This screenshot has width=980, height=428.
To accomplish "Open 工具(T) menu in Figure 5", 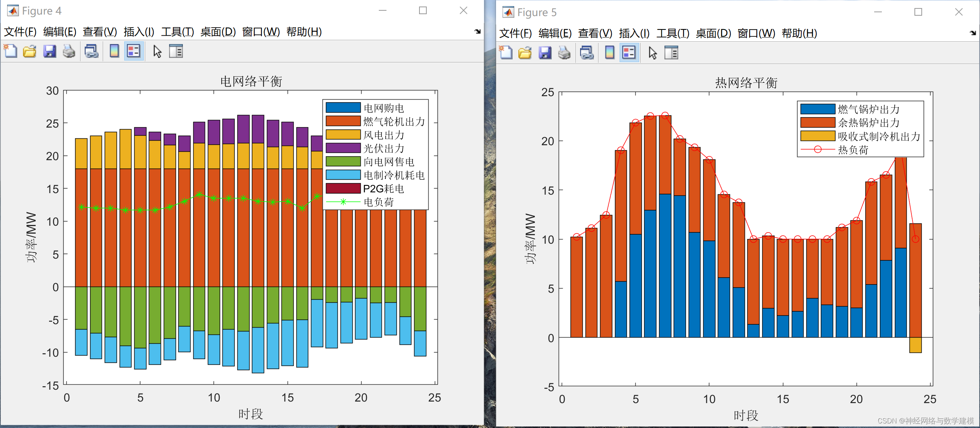I will [x=673, y=33].
